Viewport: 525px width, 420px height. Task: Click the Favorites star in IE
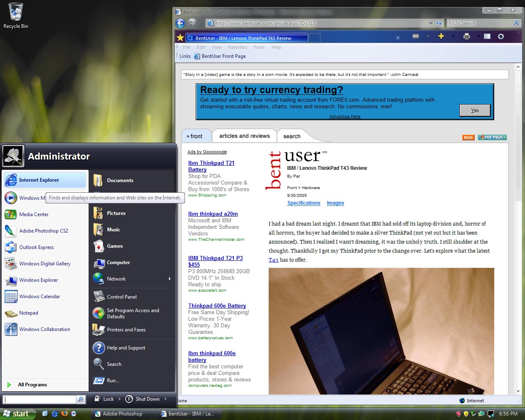point(180,38)
